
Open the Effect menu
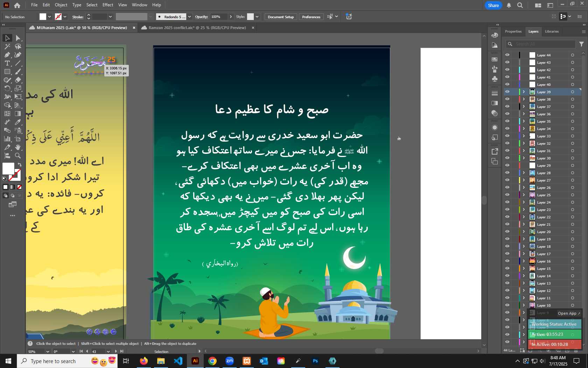[108, 5]
